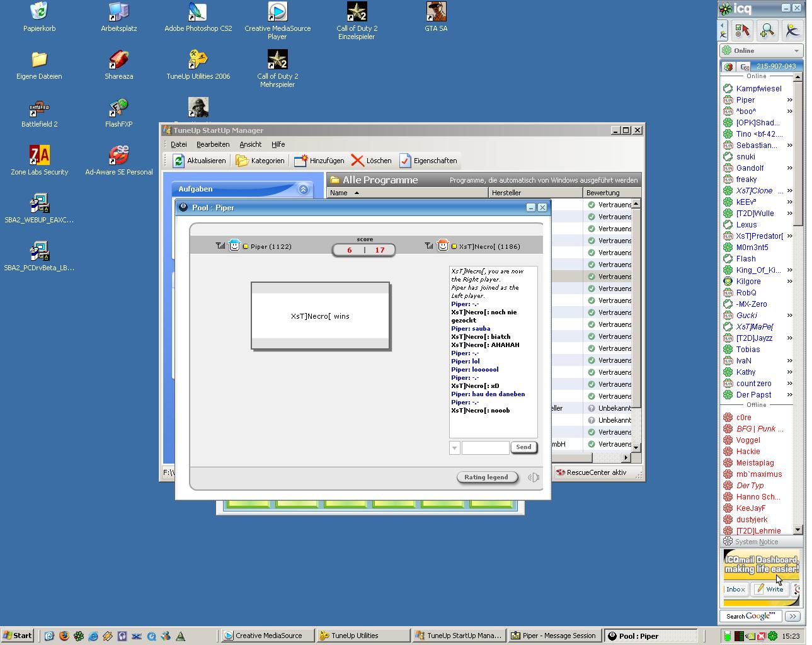Click ICQ contact list scroll down arrow
The width and height of the screenshot is (812, 645).
coord(798,530)
